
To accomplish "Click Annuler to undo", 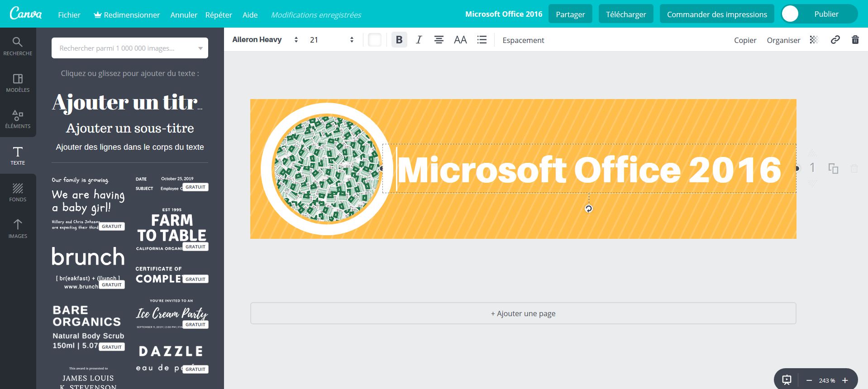I will tap(184, 15).
